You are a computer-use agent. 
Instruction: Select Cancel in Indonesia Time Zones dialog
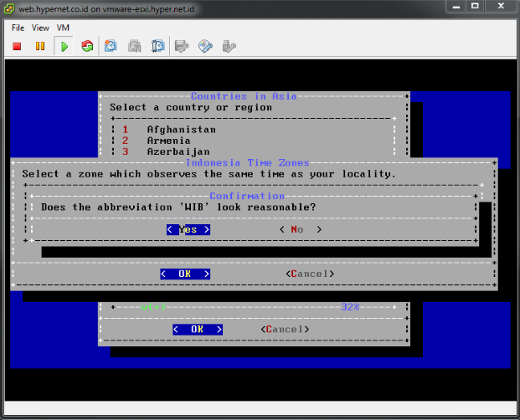click(x=310, y=274)
